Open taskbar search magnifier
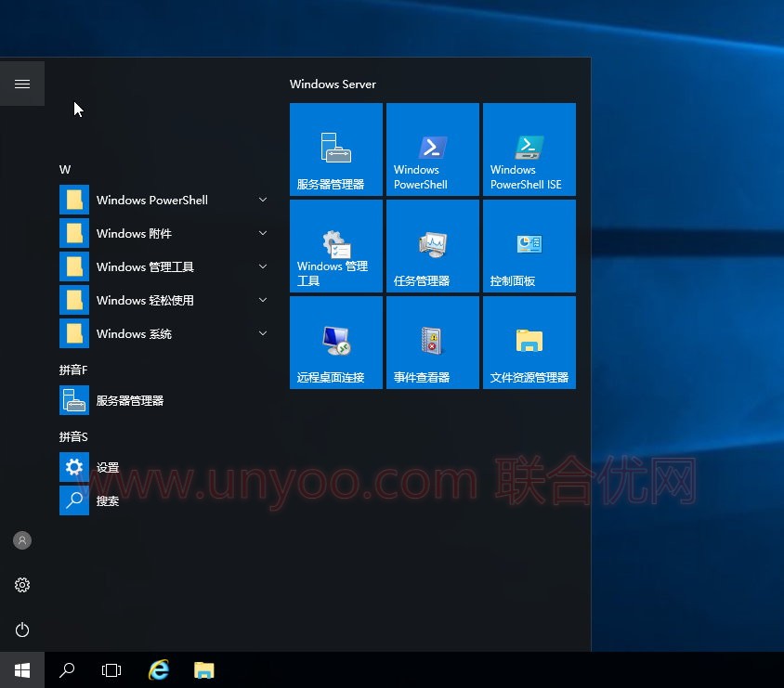The width and height of the screenshot is (784, 688). 67,670
